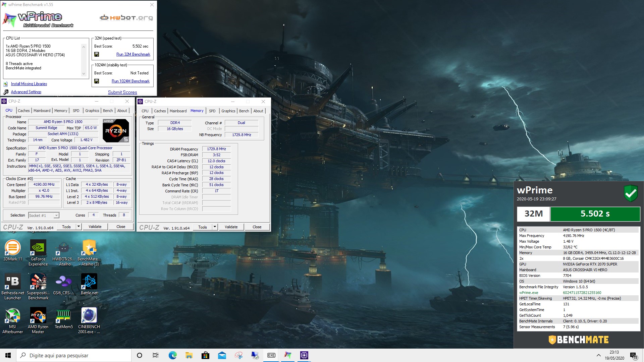644x362 pixels.
Task: Click Tools button in left CPU-Z
Action: tap(66, 227)
